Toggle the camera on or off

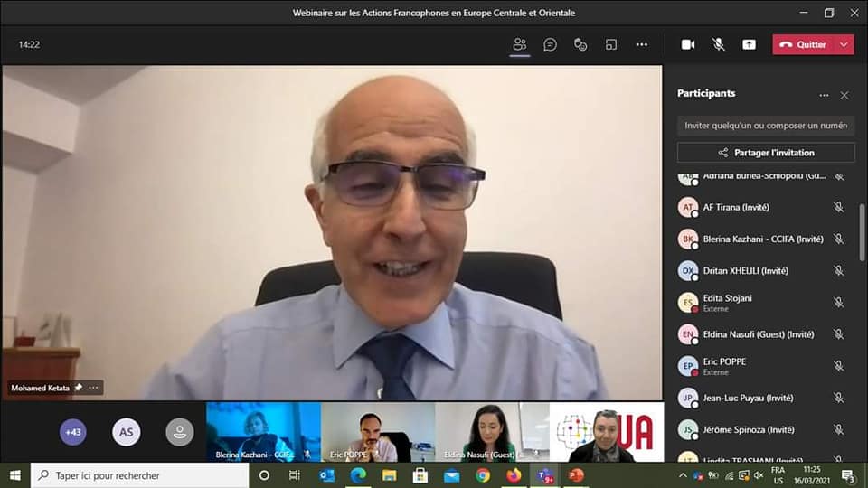coord(687,44)
